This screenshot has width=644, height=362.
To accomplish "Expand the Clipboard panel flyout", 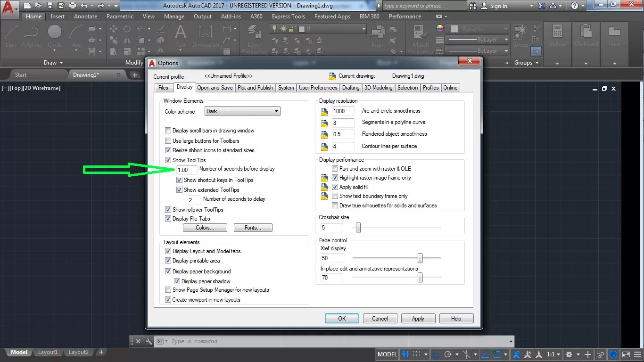I will tap(586, 63).
